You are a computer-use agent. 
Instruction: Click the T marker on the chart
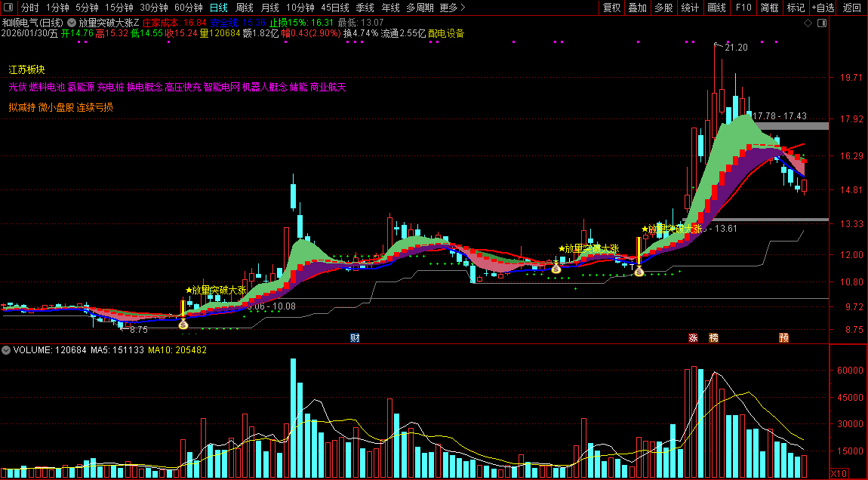[x=632, y=267]
